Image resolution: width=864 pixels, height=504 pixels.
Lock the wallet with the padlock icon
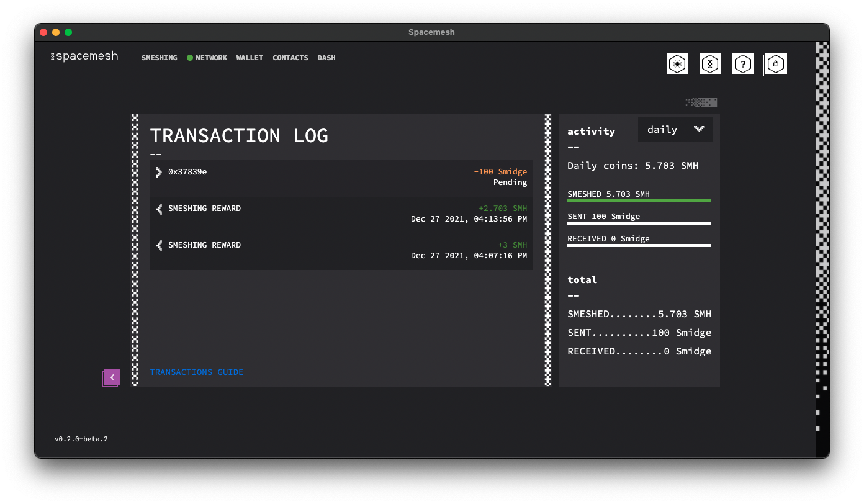coord(775,64)
